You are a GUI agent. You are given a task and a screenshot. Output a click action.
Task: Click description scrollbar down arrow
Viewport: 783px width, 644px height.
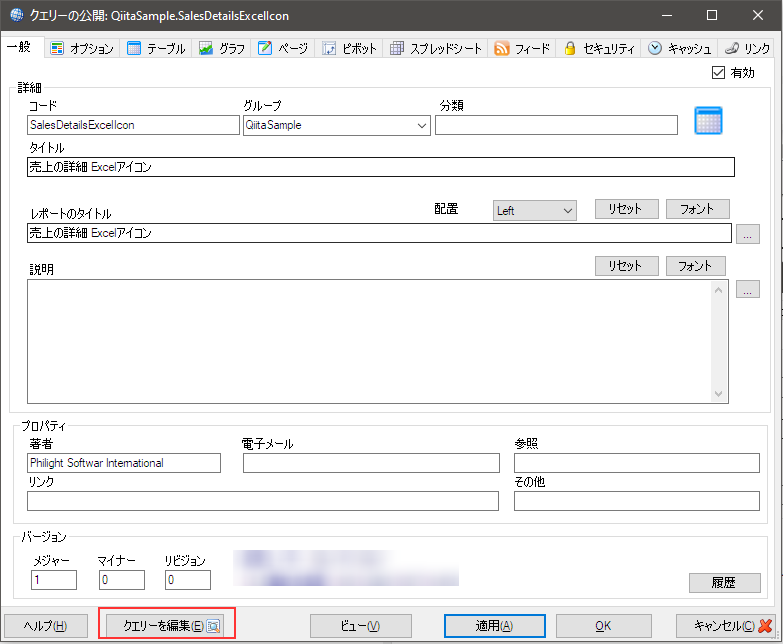(x=719, y=393)
